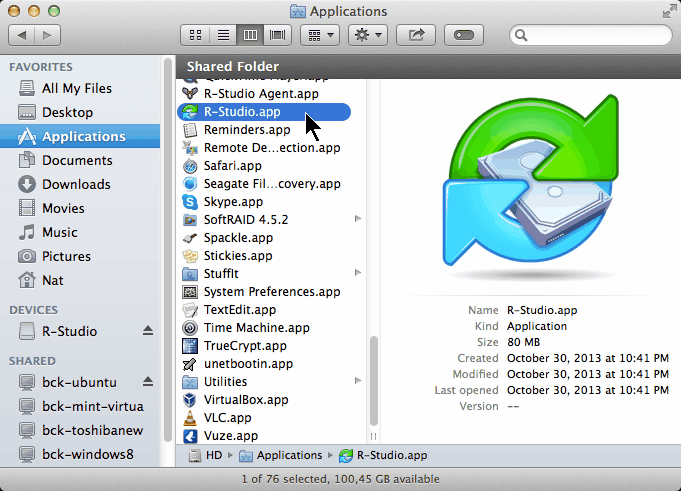Image resolution: width=681 pixels, height=491 pixels.
Task: Open Music in the sidebar
Action: 80,232
